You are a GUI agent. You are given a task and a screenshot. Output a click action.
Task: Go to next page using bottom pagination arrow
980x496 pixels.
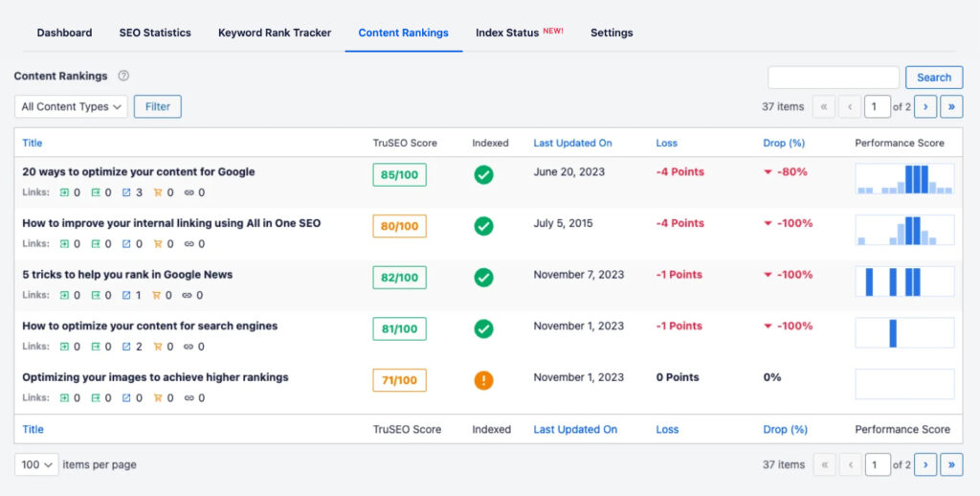pos(925,464)
